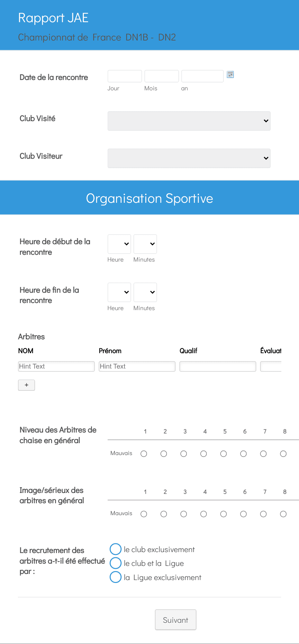Open the calendar date picker icon
This screenshot has width=299, height=644.
click(x=230, y=75)
